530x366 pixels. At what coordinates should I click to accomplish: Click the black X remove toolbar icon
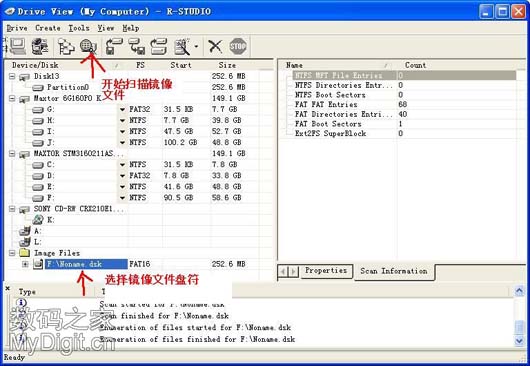[x=215, y=46]
